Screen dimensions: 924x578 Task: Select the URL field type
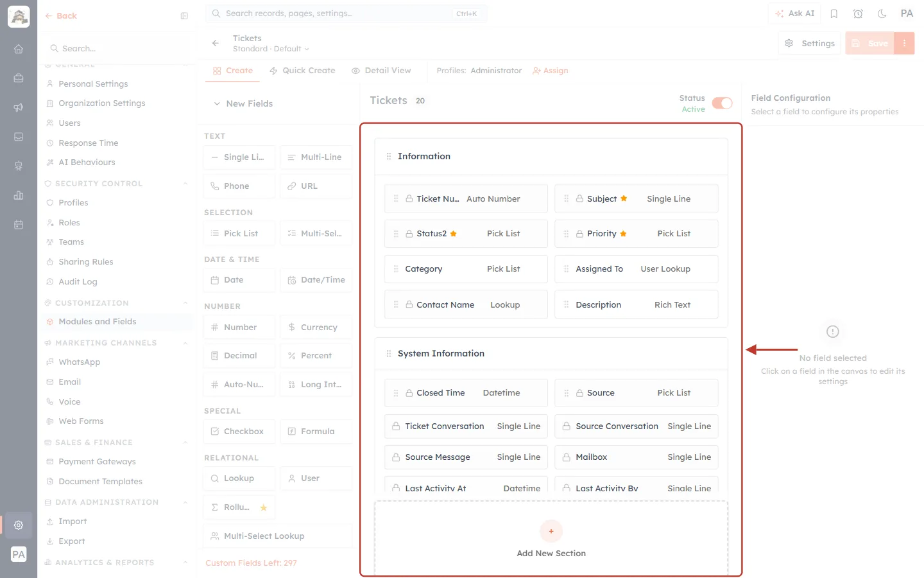[316, 186]
